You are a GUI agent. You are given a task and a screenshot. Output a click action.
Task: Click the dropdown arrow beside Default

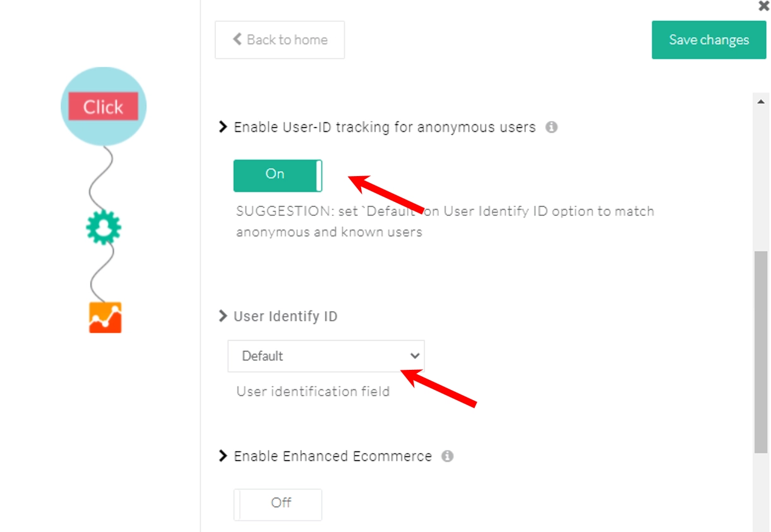(414, 356)
